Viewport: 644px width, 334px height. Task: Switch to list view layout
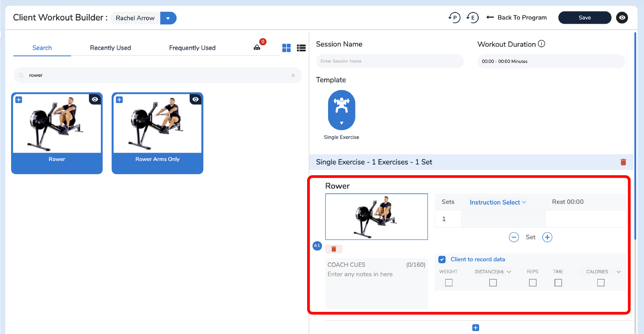[x=301, y=48]
